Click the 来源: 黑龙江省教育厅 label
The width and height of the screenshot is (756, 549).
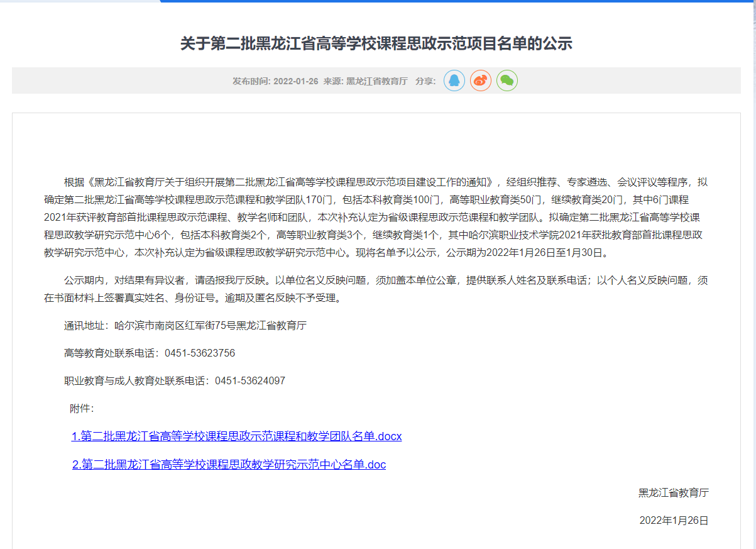click(x=365, y=81)
